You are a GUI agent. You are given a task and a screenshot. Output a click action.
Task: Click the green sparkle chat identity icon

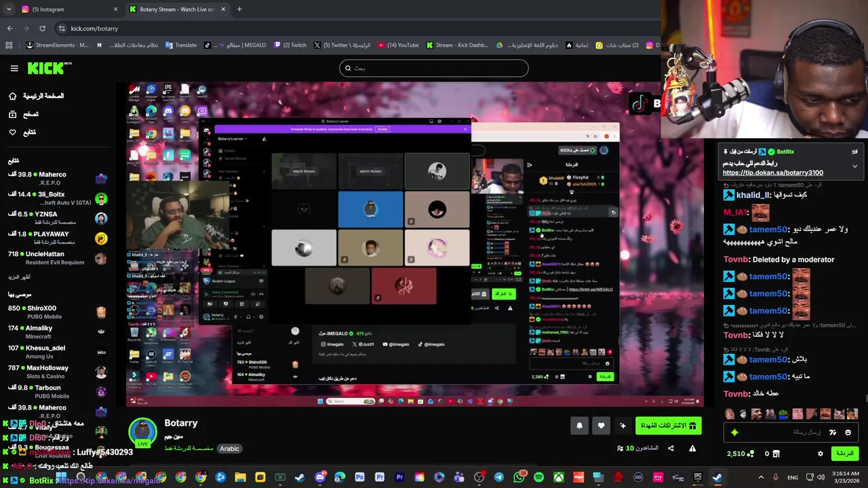click(x=734, y=432)
